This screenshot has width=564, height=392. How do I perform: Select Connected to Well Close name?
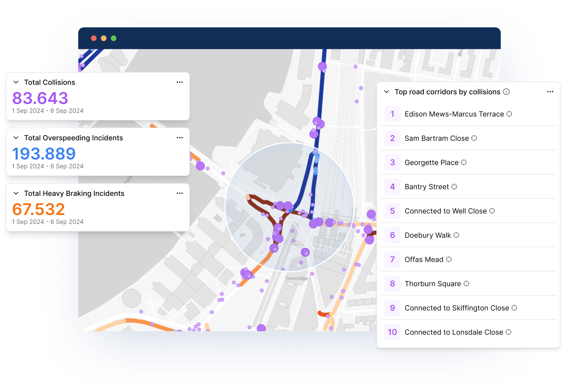pos(446,211)
